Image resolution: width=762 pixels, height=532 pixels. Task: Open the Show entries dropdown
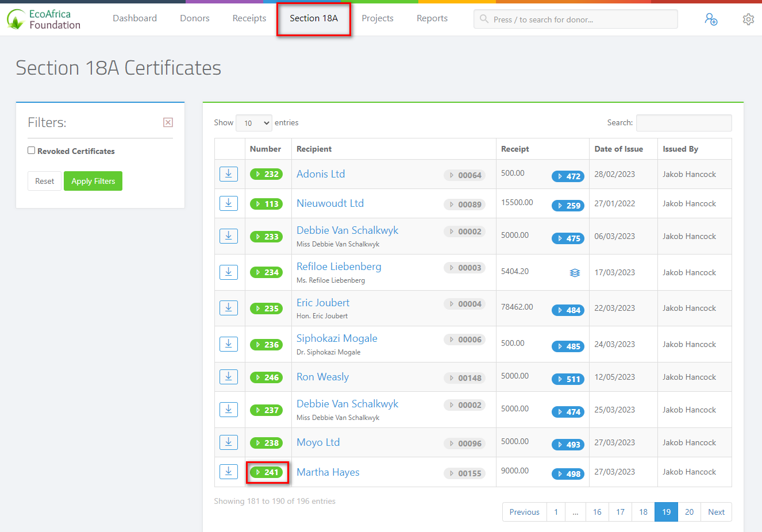[253, 122]
